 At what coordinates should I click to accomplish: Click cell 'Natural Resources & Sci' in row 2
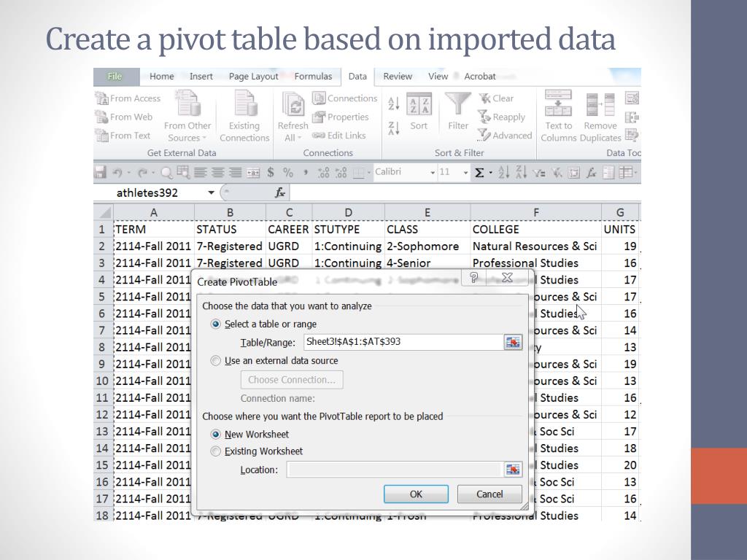coord(536,246)
